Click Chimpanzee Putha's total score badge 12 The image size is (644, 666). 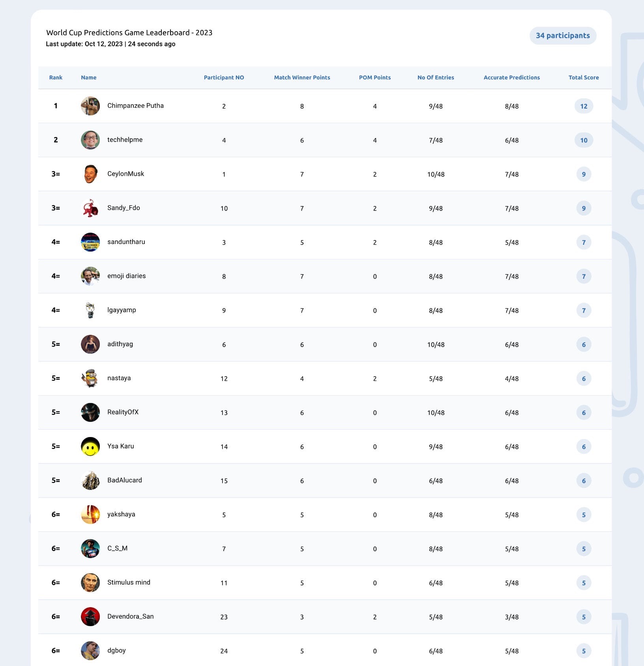tap(584, 106)
